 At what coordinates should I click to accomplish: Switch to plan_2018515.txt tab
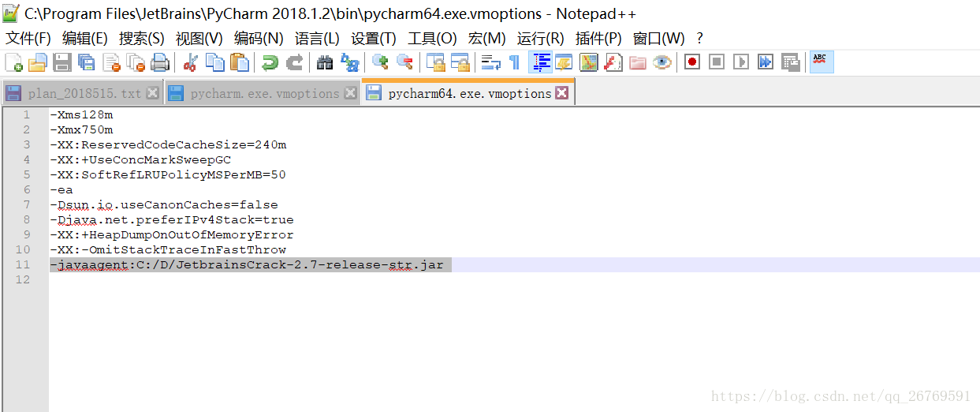point(82,93)
